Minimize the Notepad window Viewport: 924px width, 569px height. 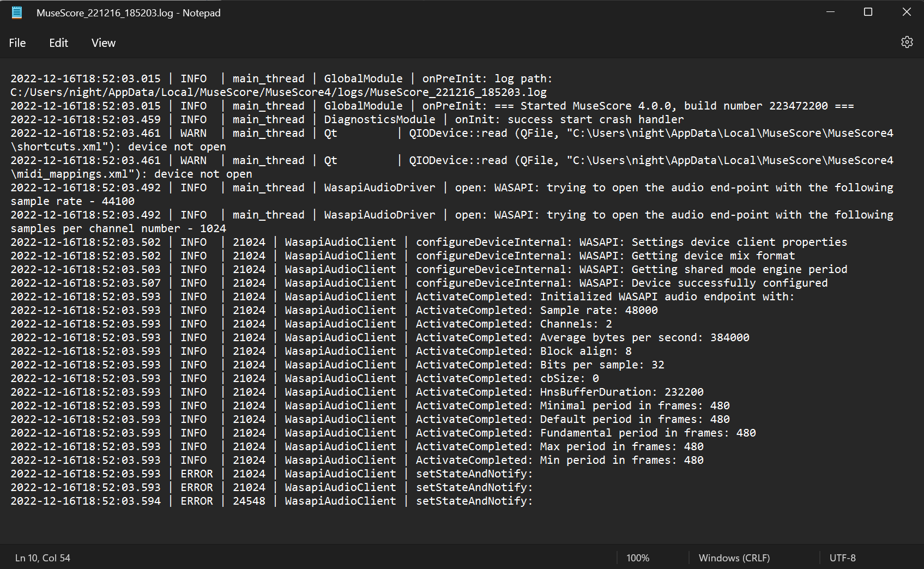coord(830,11)
